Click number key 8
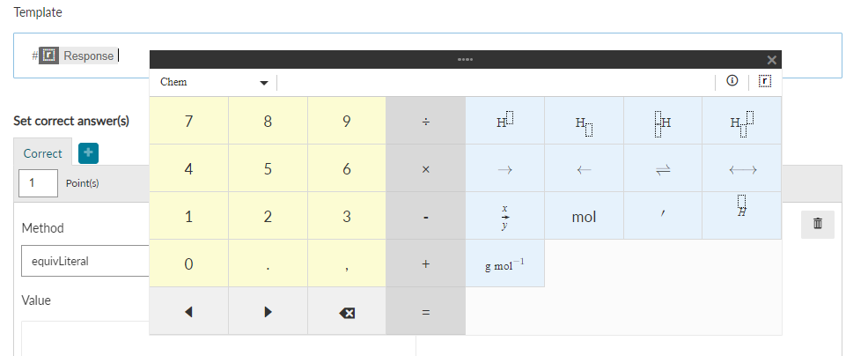Image resolution: width=868 pixels, height=356 pixels. tap(268, 121)
